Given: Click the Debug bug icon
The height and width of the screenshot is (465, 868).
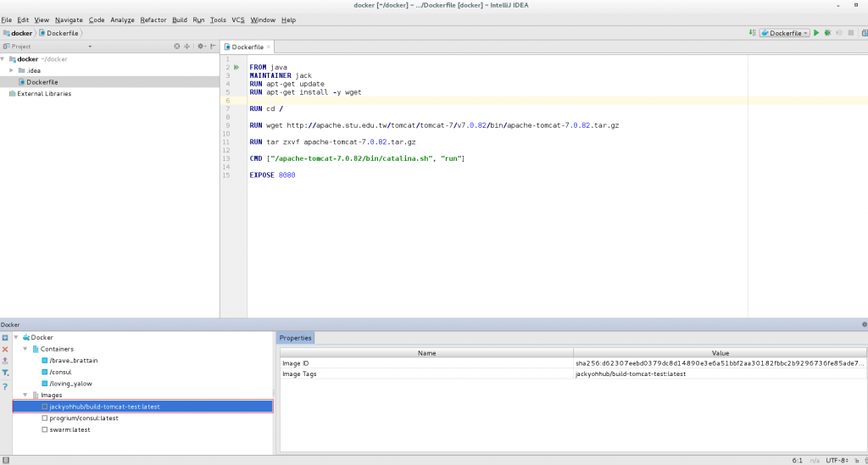Looking at the screenshot, I should (x=827, y=33).
